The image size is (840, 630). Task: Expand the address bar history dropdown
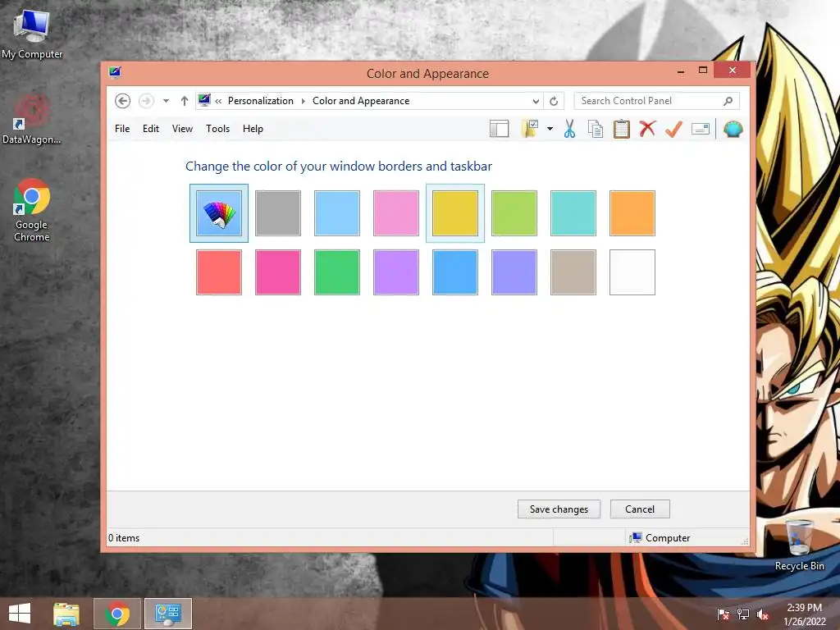tap(536, 101)
